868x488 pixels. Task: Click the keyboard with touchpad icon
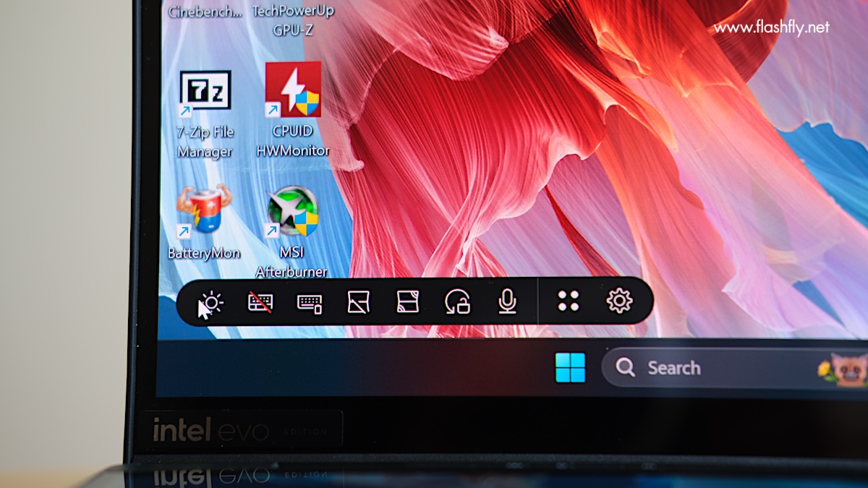point(310,302)
